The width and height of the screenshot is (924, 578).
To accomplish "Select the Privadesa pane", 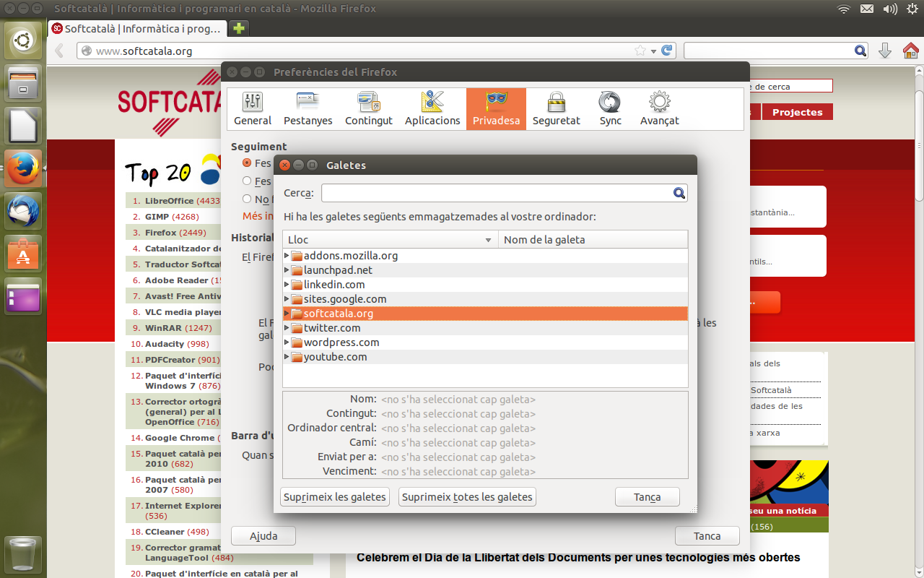I will (496, 109).
